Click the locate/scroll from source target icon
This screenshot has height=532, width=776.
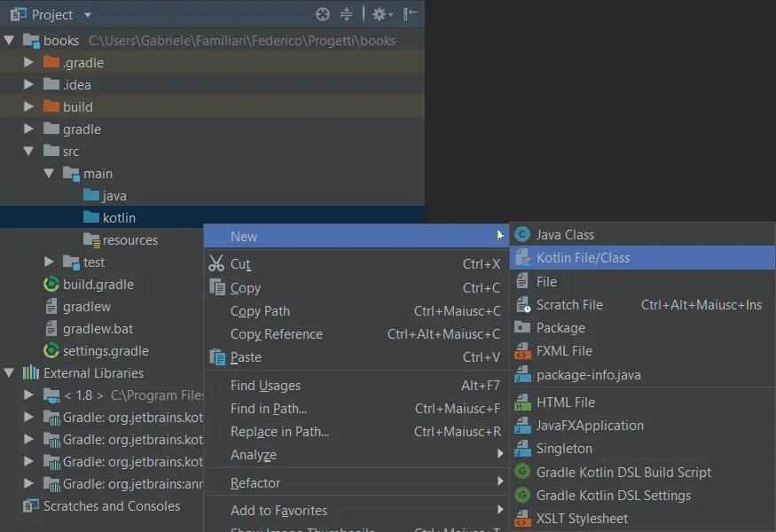[322, 14]
